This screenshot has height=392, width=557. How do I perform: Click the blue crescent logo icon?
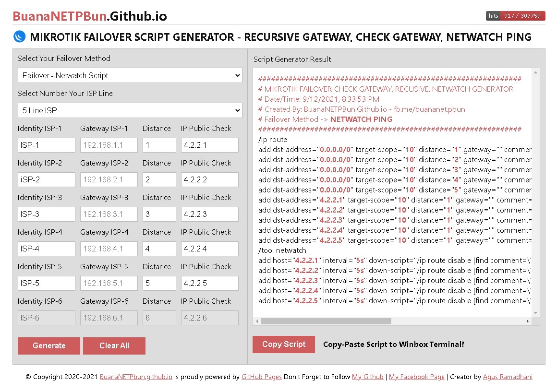pos(19,36)
